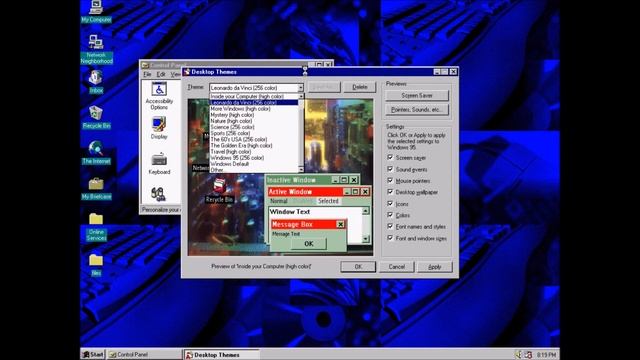Choose The 60's USA (256 color) theme
The width and height of the screenshot is (640, 360).
254,139
